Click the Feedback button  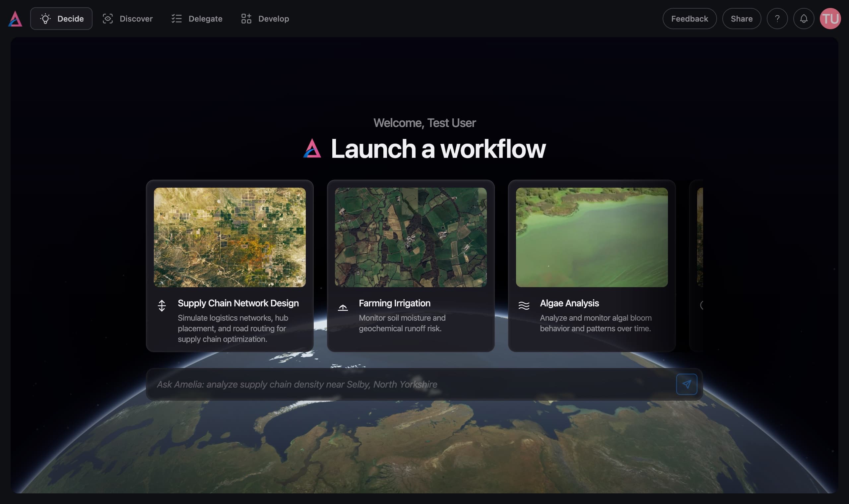[x=689, y=18]
